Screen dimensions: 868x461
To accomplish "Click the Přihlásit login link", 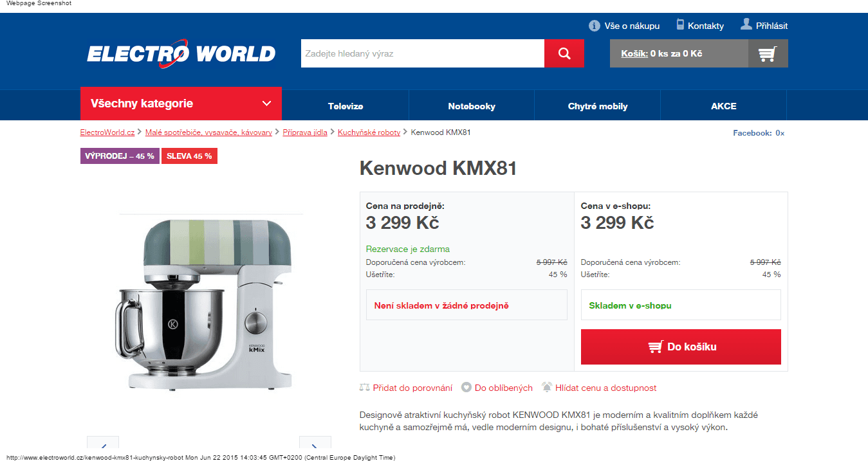I will click(771, 26).
